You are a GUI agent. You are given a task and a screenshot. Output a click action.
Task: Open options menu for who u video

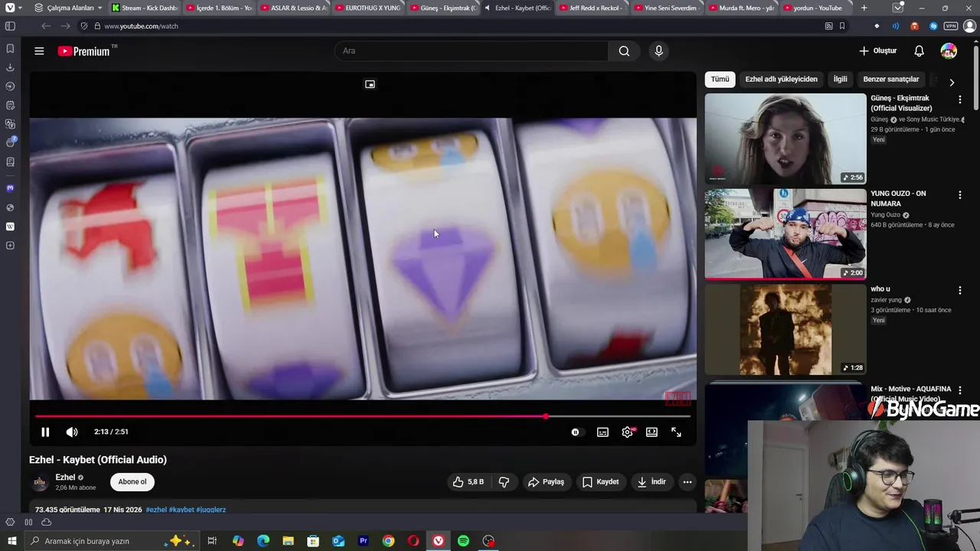click(959, 291)
